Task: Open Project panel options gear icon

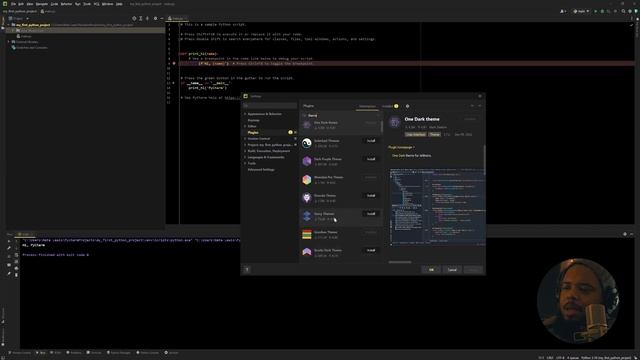Action: click(x=155, y=18)
